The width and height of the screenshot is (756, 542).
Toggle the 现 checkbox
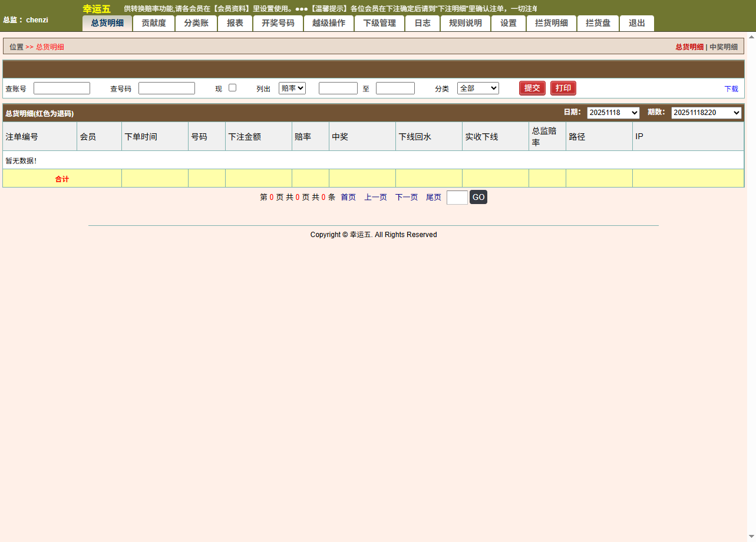pyautogui.click(x=232, y=88)
